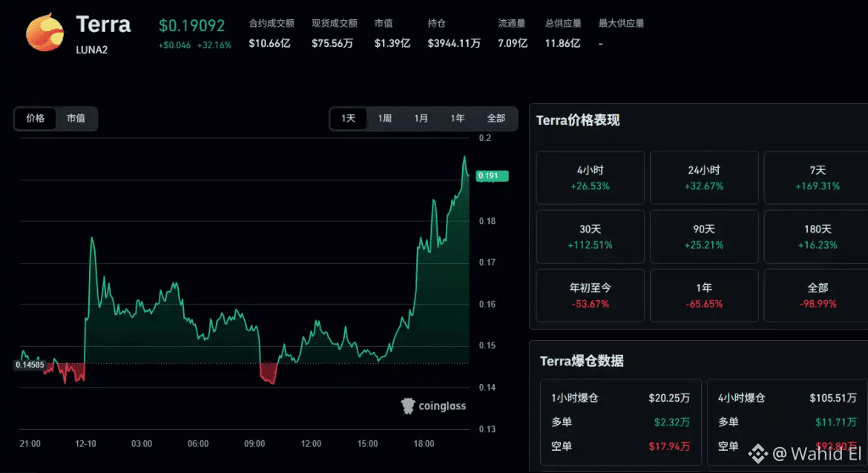
Task: Select the 1年 time range
Action: [457, 119]
